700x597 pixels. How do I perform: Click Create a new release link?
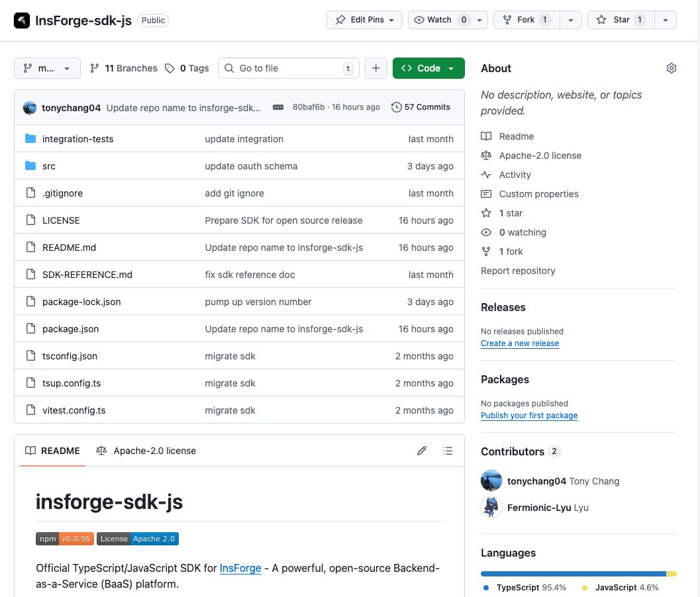tap(520, 343)
